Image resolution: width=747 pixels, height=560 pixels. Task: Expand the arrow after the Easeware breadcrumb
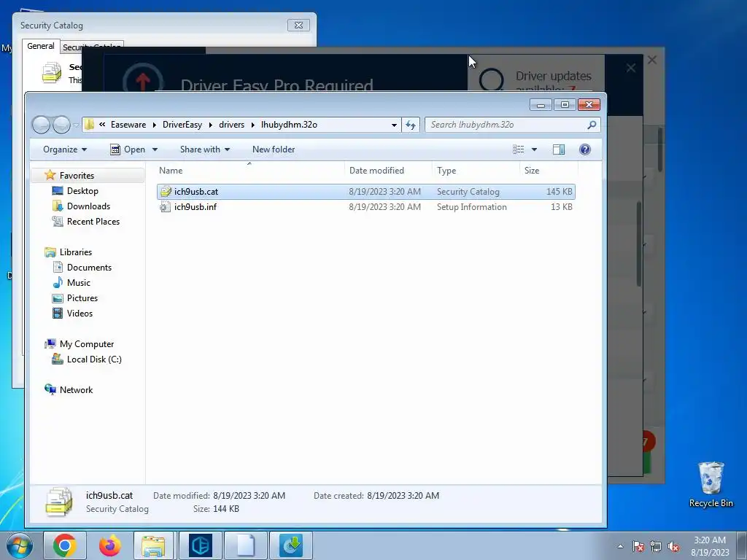point(155,125)
